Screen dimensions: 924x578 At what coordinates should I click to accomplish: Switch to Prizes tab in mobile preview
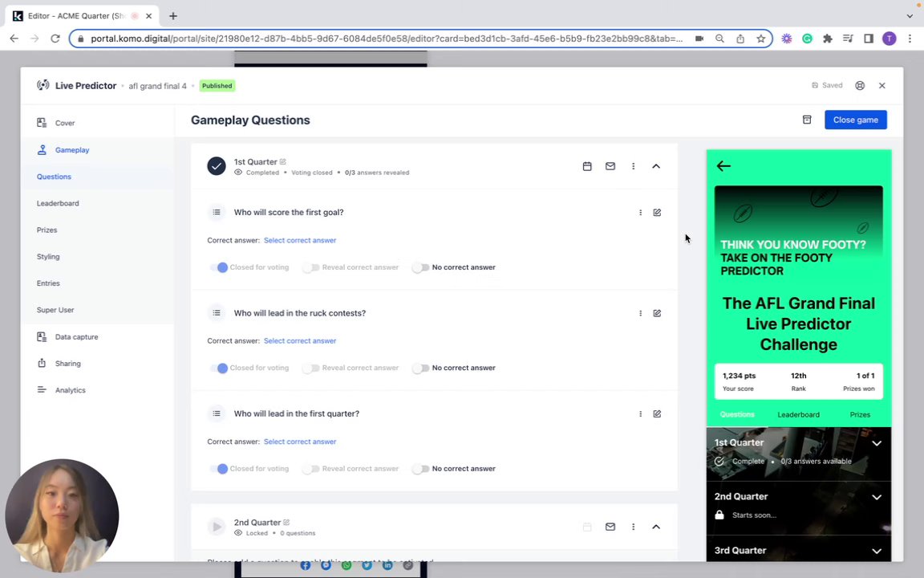(860, 414)
